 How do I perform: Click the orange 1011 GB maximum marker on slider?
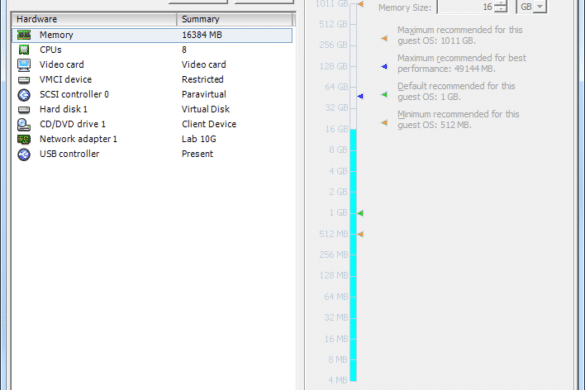click(x=360, y=4)
